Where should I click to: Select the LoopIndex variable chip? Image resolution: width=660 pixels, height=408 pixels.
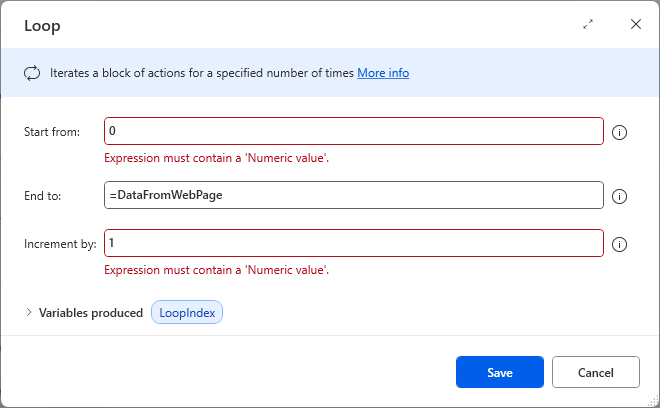click(x=188, y=313)
